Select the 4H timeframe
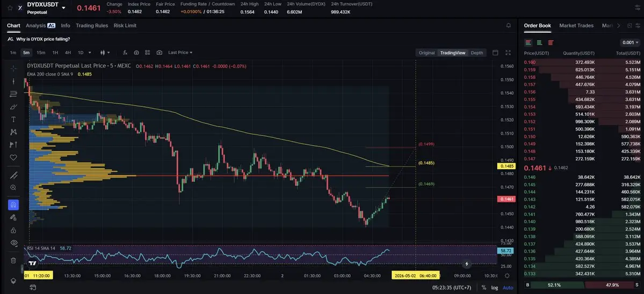The image size is (644, 294). (x=68, y=53)
